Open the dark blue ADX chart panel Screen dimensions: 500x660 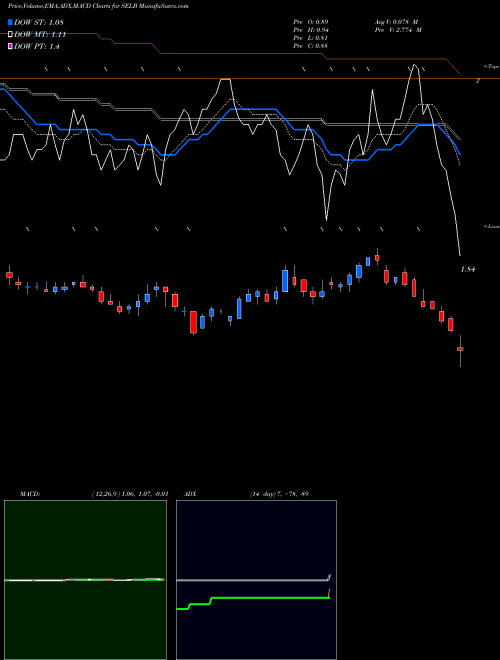(256, 580)
